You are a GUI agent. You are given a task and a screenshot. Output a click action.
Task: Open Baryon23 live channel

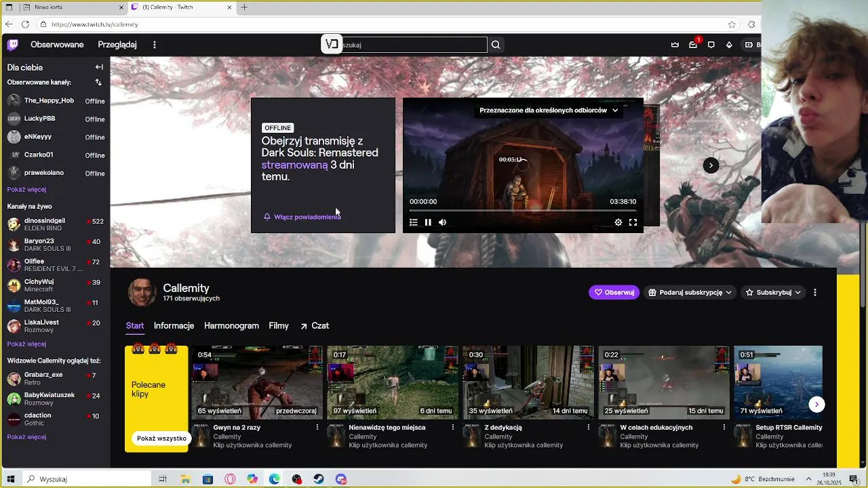point(55,245)
